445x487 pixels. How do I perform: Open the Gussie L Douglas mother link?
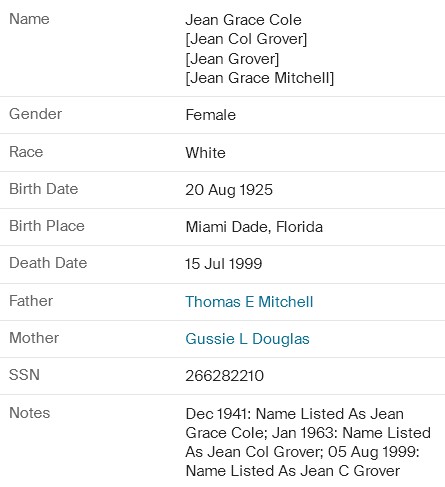pos(247,339)
